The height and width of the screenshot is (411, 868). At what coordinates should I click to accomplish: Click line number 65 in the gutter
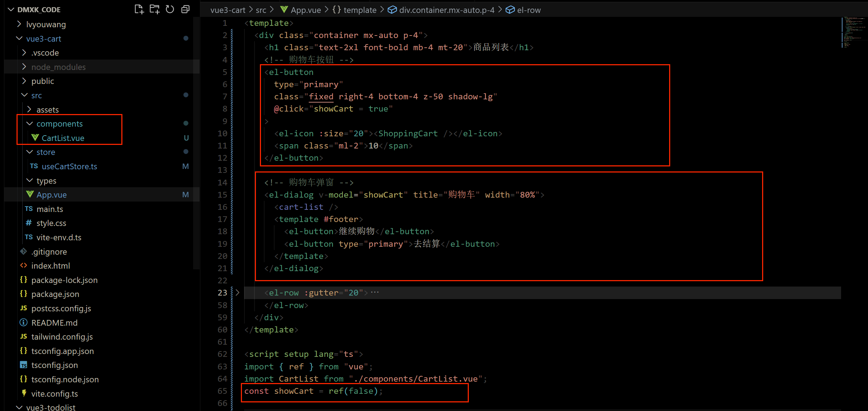222,391
